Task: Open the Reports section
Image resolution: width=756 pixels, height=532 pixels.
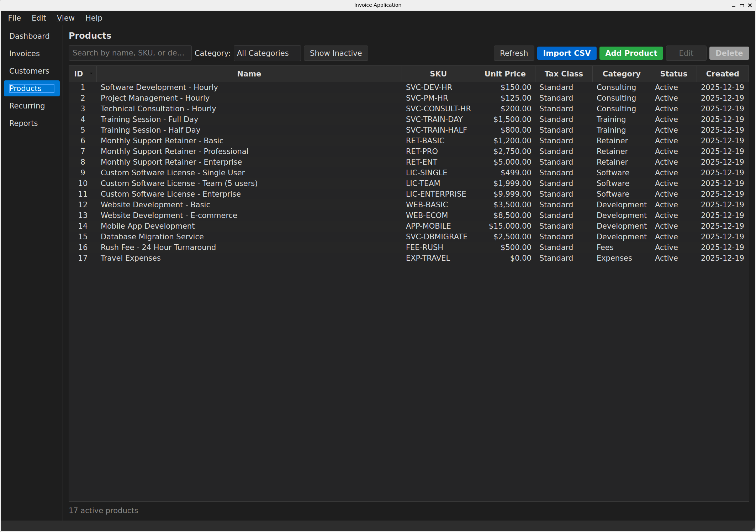Action: coord(23,123)
